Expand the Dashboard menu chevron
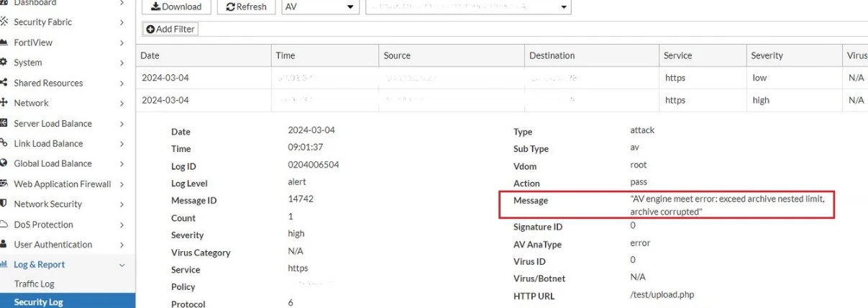The image size is (868, 308). (x=122, y=3)
